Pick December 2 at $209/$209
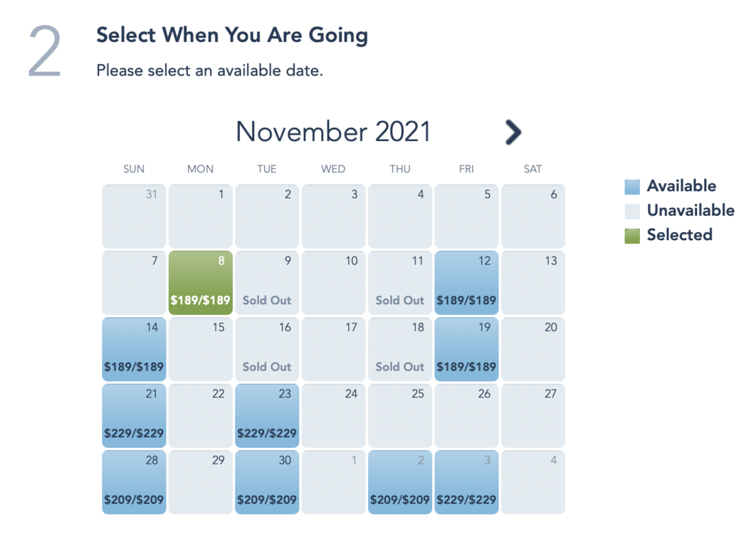The height and width of the screenshot is (547, 756). pyautogui.click(x=400, y=482)
